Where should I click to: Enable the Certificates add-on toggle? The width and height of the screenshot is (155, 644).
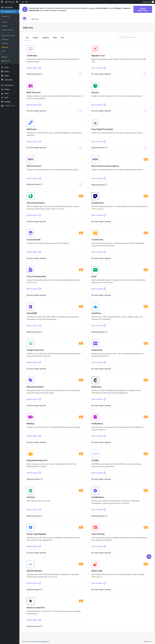tap(80, 74)
